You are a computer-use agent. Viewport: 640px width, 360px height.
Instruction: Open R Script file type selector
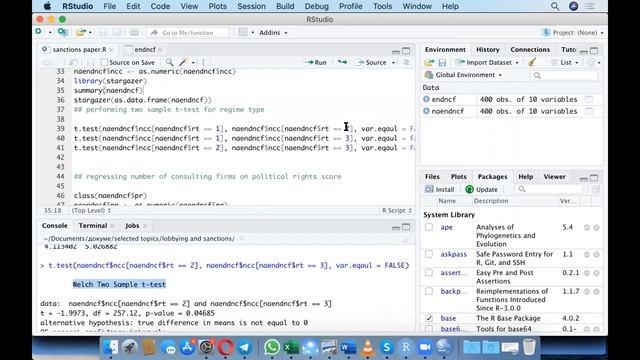pyautogui.click(x=397, y=211)
